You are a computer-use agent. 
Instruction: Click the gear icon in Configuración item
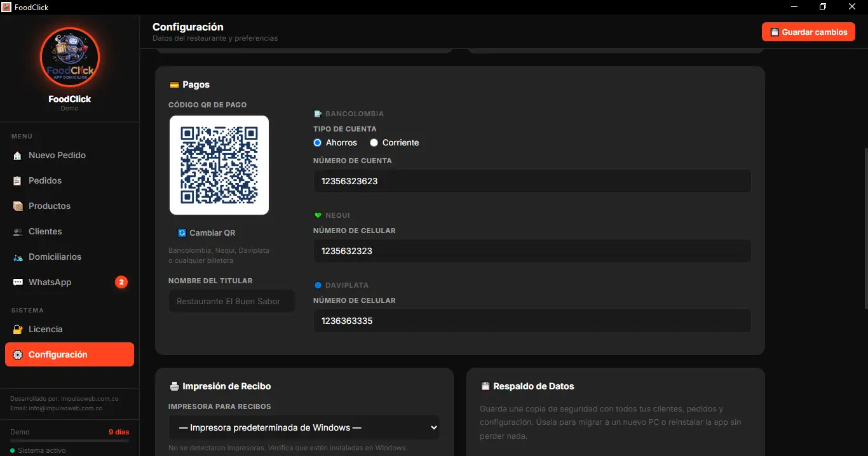(x=17, y=355)
